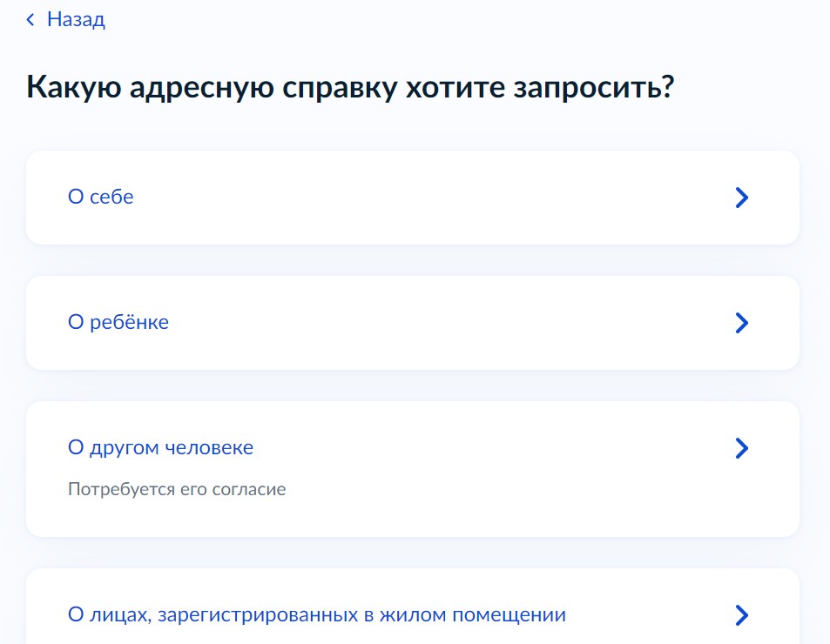Click the arrow icon on the О ребёнке card
The height and width of the screenshot is (644, 830).
coord(741,323)
